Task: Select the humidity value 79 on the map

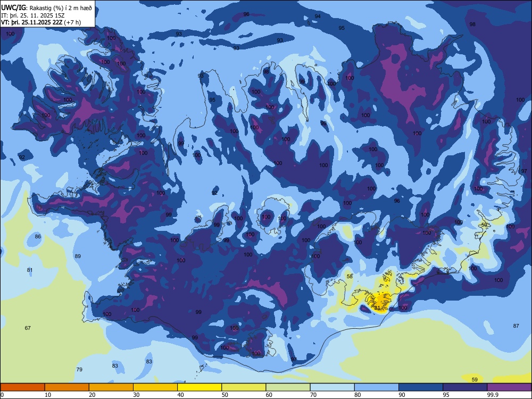Action: pos(79,370)
